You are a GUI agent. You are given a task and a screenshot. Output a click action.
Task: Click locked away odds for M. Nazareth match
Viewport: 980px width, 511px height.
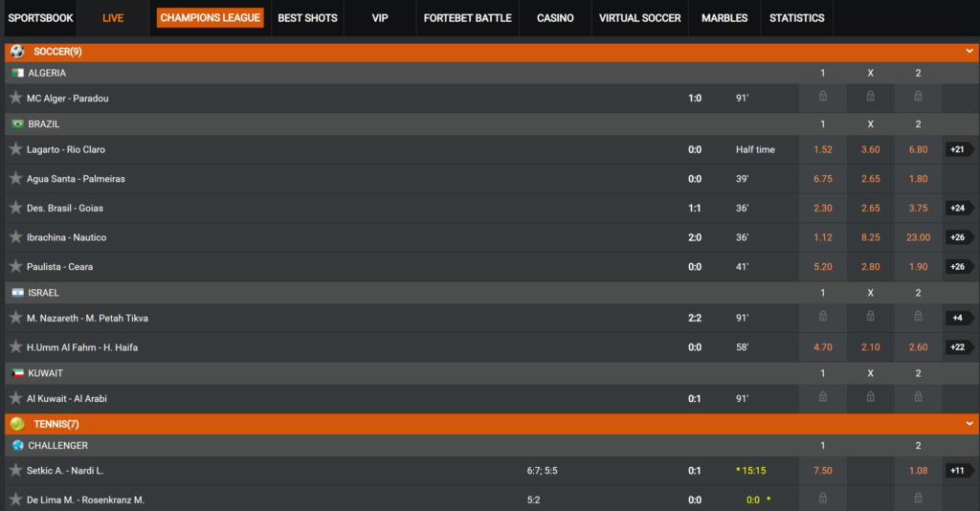[x=918, y=317]
